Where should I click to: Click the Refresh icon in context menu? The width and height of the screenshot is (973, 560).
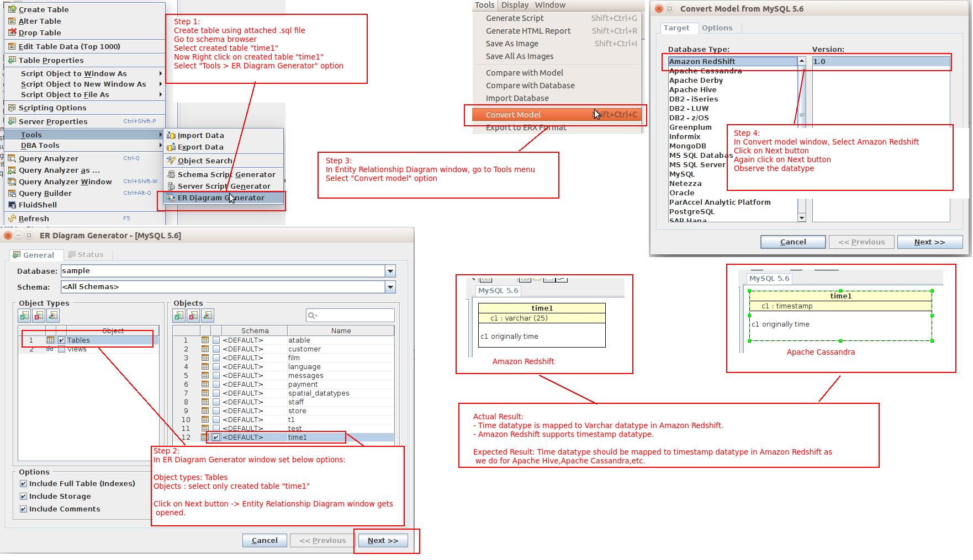(x=12, y=218)
